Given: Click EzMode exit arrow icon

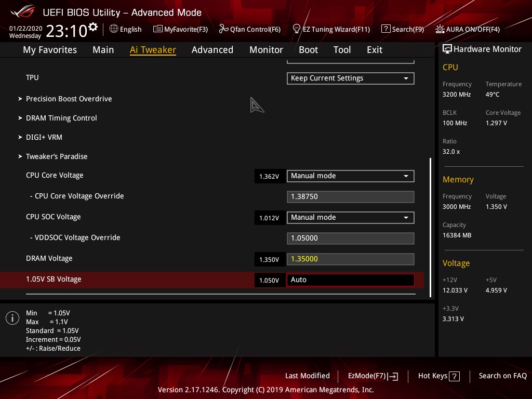Looking at the screenshot, I should pyautogui.click(x=393, y=376).
